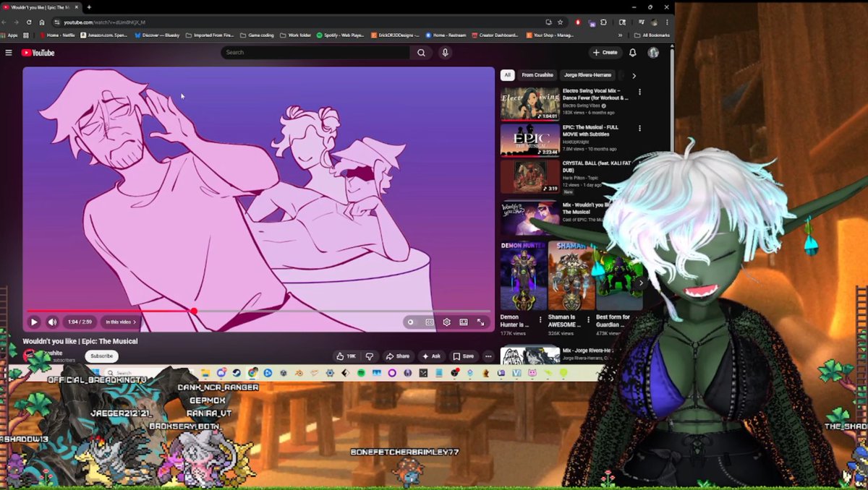The height and width of the screenshot is (490, 868).
Task: Show hidden bookmarks via double chevron
Action: (x=620, y=35)
